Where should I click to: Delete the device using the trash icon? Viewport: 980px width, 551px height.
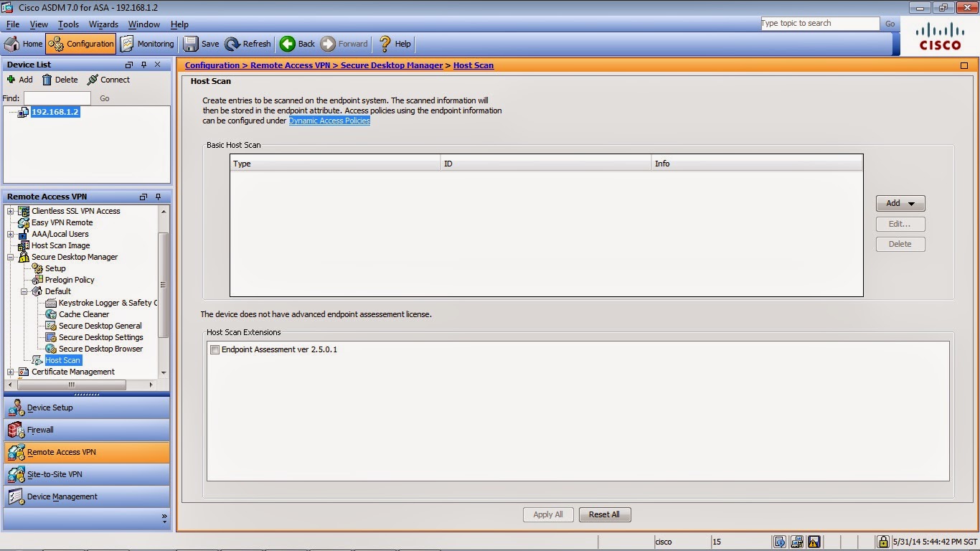point(60,80)
